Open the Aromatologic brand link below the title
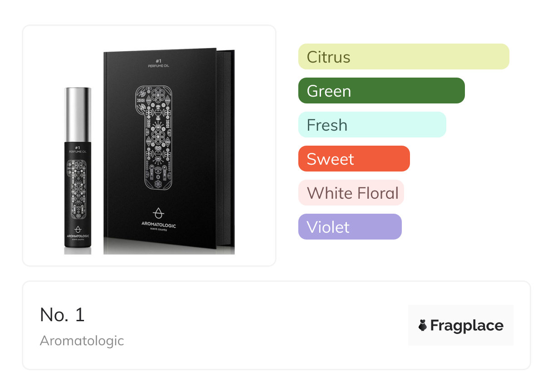Viewport: 553px width, 392px height. coord(82,341)
